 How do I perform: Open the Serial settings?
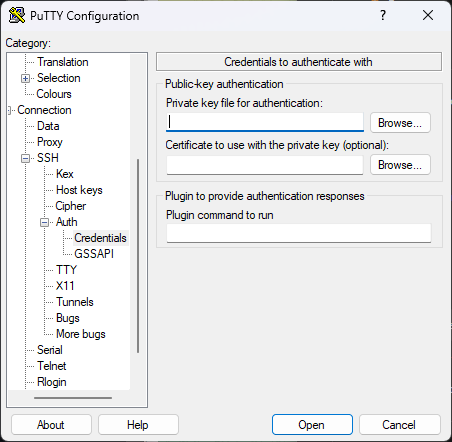pos(50,350)
